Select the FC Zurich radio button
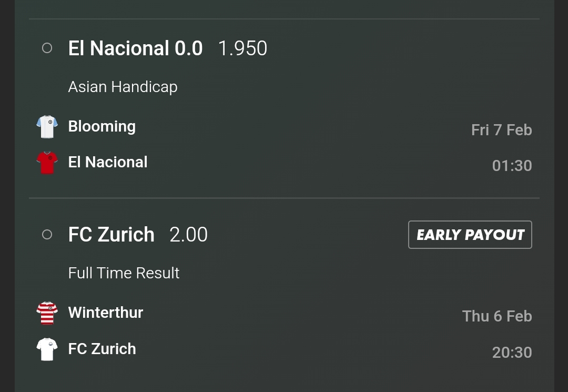 click(47, 234)
